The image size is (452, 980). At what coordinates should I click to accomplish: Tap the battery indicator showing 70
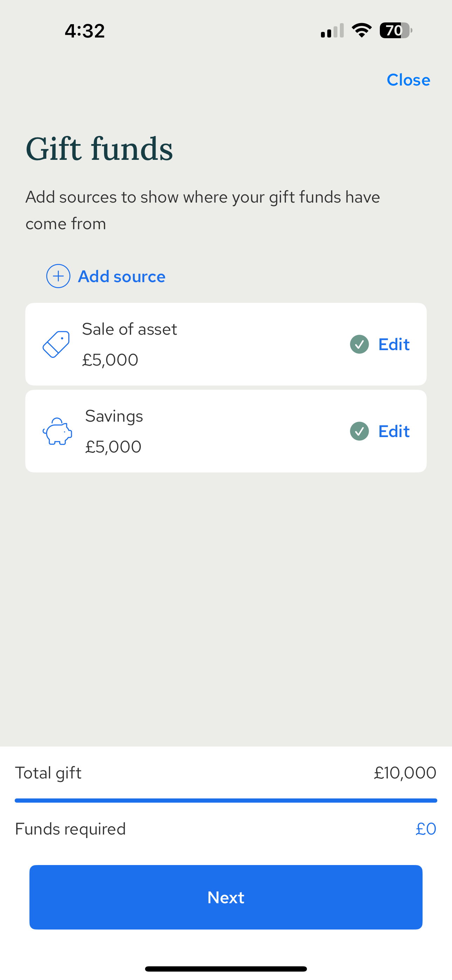pyautogui.click(x=395, y=30)
